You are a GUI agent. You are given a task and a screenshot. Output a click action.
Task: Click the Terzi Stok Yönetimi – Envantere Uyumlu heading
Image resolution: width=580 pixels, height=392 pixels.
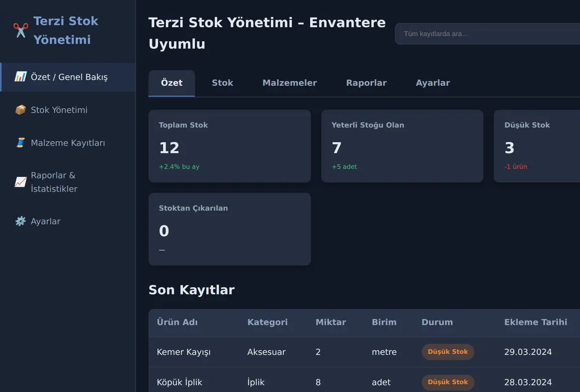pos(267,33)
